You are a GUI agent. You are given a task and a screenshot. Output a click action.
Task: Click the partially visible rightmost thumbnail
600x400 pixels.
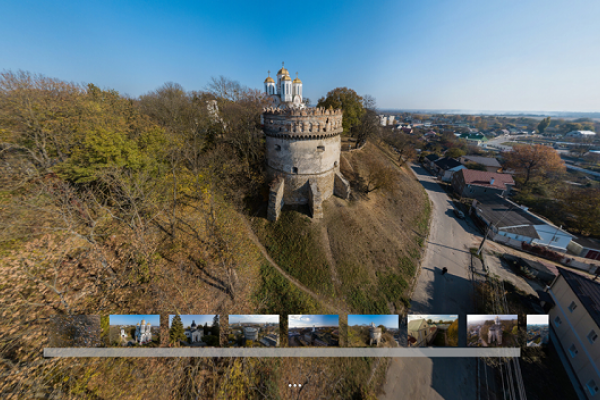tap(538, 330)
